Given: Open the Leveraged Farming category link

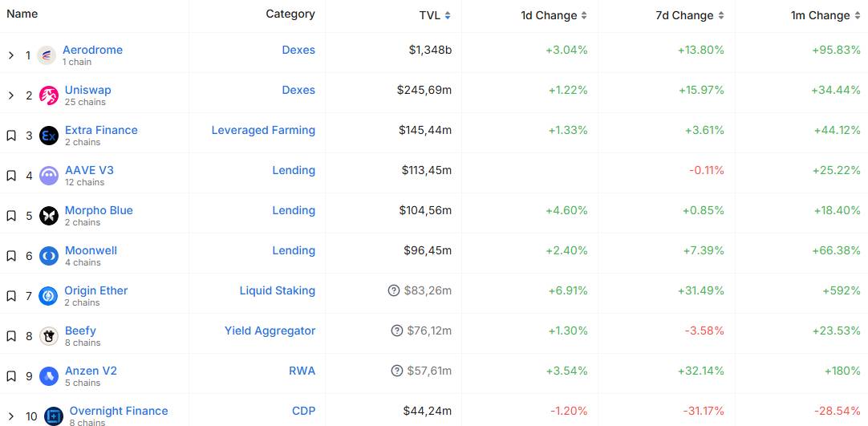Looking at the screenshot, I should (x=263, y=130).
